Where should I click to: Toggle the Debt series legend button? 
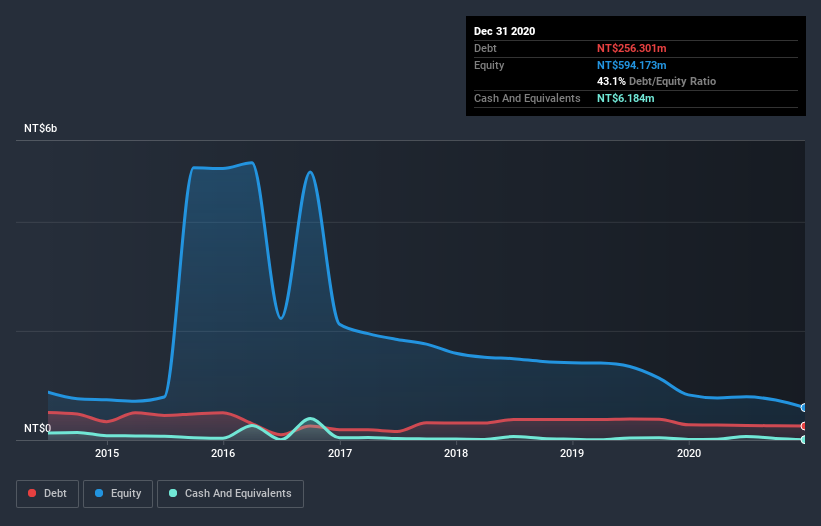[x=47, y=494]
